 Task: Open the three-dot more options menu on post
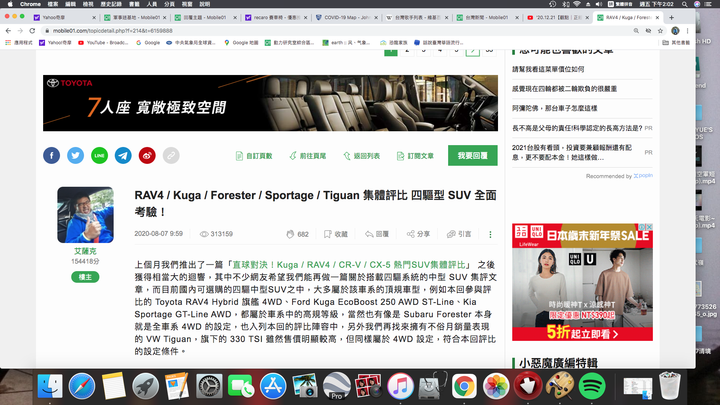[490, 235]
